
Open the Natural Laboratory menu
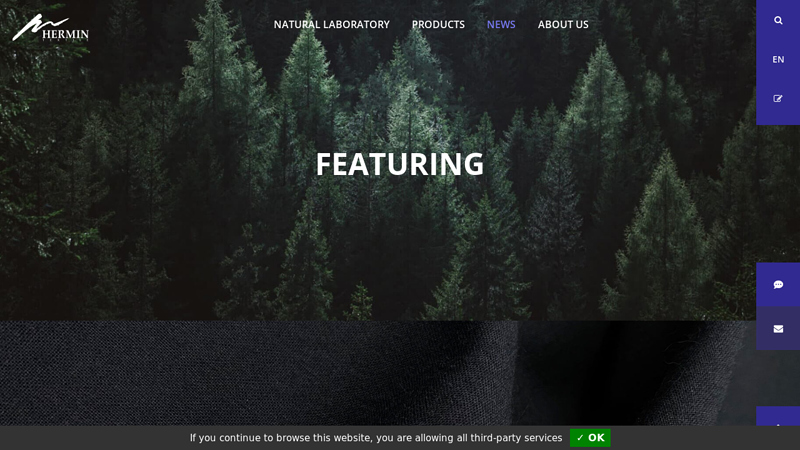331,24
